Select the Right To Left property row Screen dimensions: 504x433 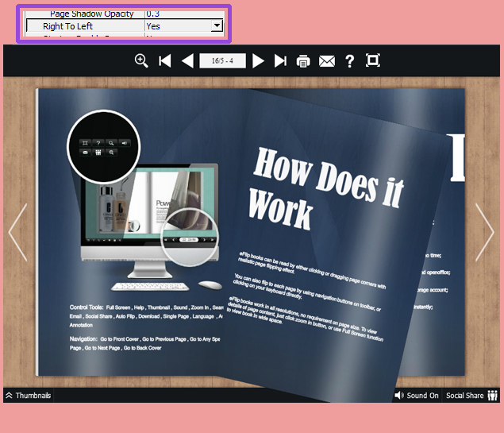125,25
